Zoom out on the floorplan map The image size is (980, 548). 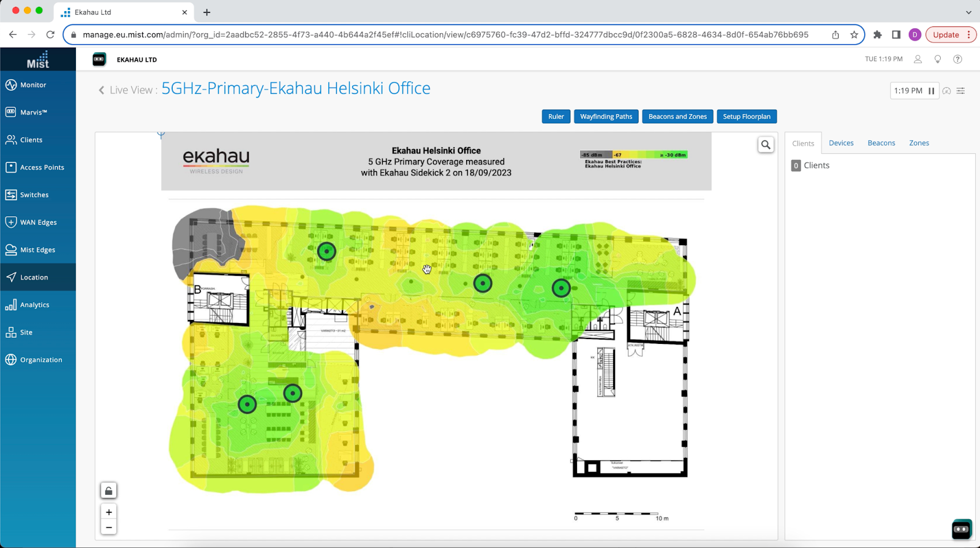tap(108, 527)
